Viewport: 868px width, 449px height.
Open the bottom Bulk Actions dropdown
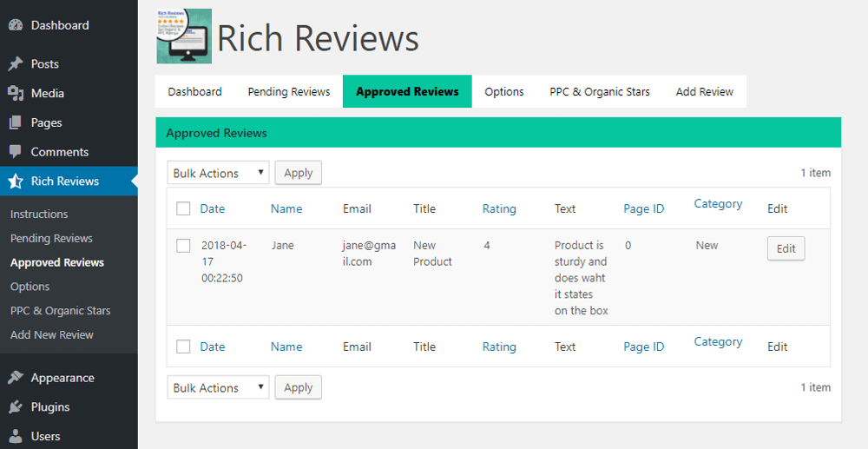pyautogui.click(x=218, y=387)
